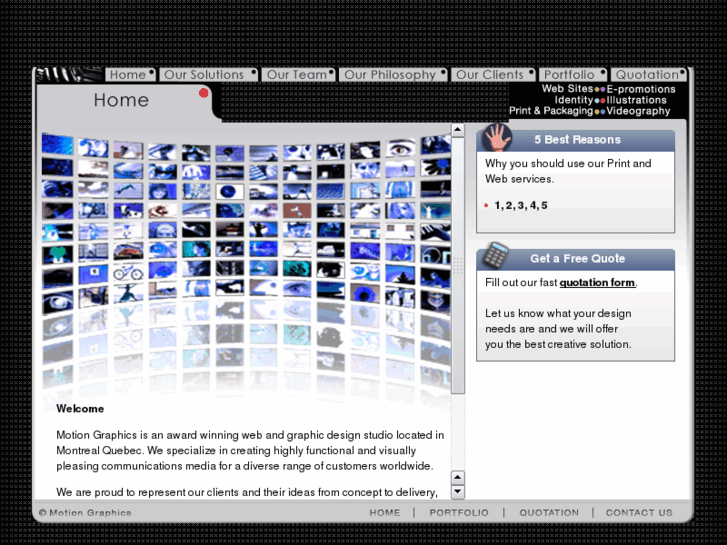Screen dimensions: 727x545
Task: Open the Our Solutions tab
Action: coord(208,75)
